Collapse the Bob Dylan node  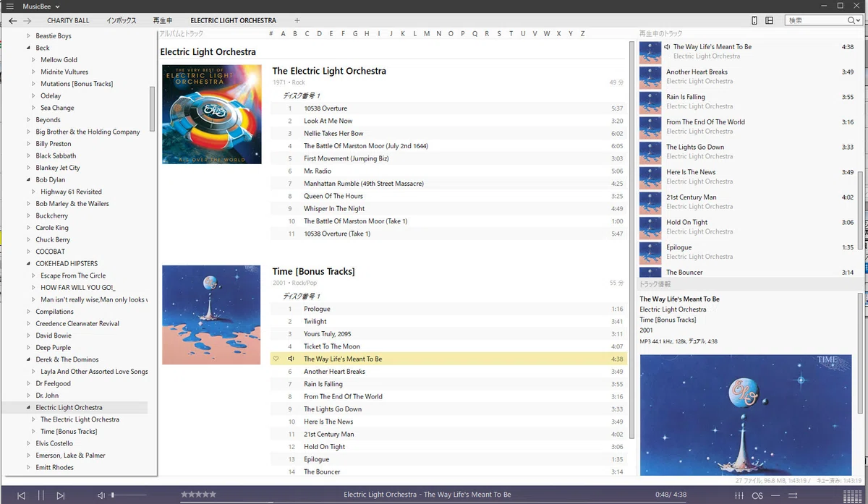pyautogui.click(x=28, y=179)
